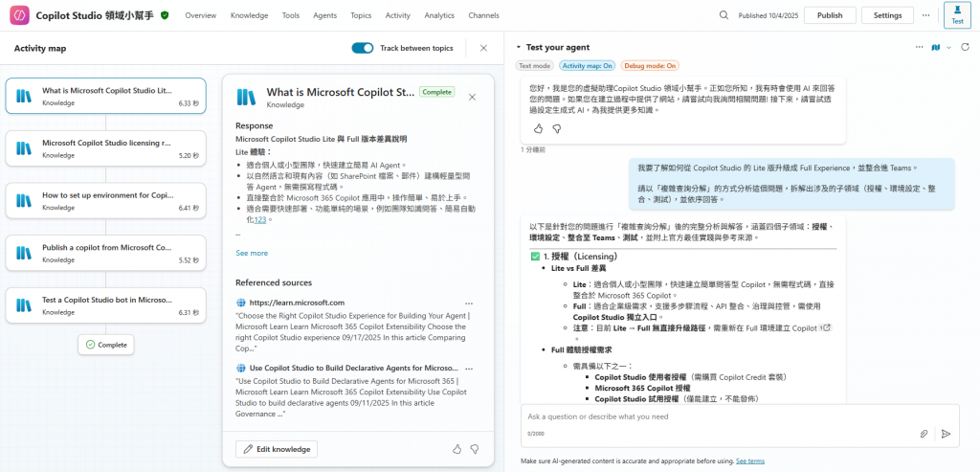Click the 'Referenced sources' heading
This screenshot has height=472, width=980.
(274, 282)
